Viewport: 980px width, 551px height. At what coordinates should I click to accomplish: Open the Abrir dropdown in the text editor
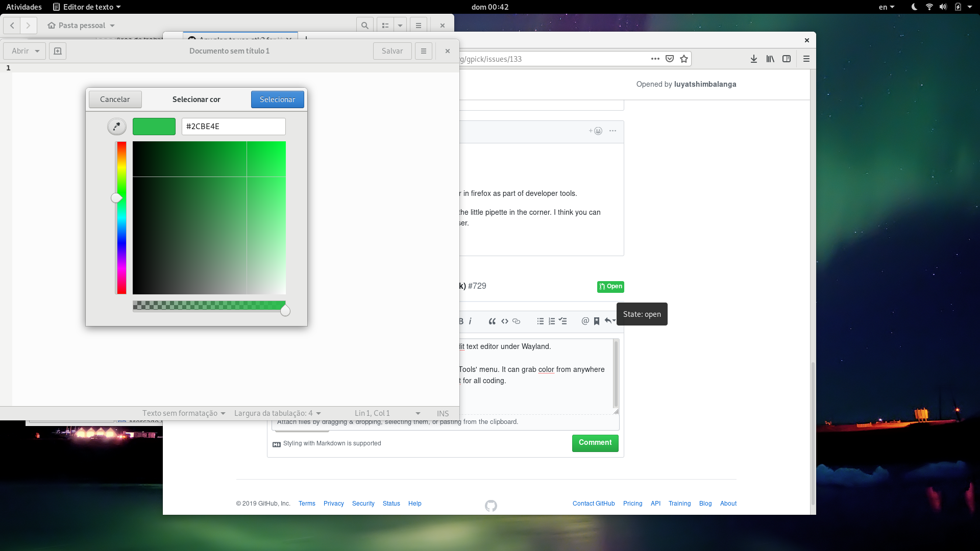tap(24, 51)
